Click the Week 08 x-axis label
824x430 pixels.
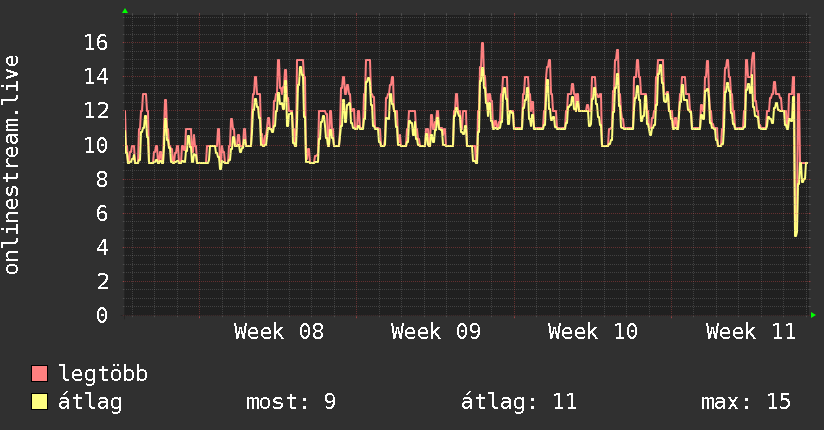click(279, 332)
